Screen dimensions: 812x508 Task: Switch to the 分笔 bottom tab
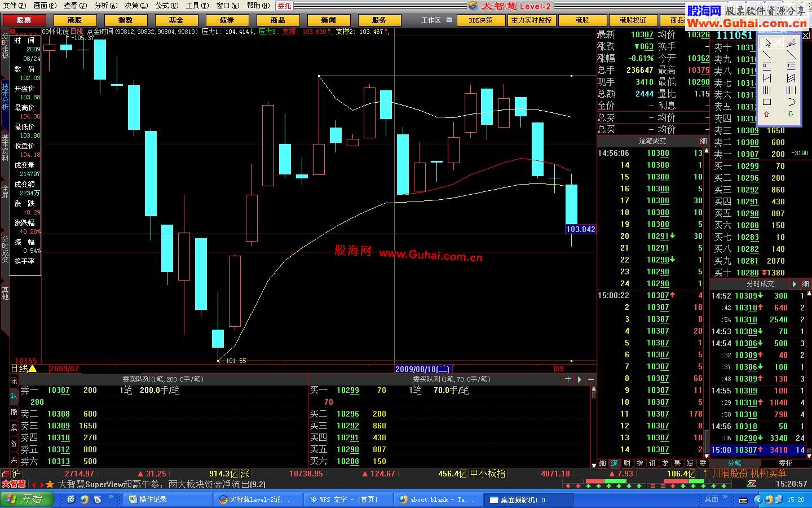[x=735, y=463]
